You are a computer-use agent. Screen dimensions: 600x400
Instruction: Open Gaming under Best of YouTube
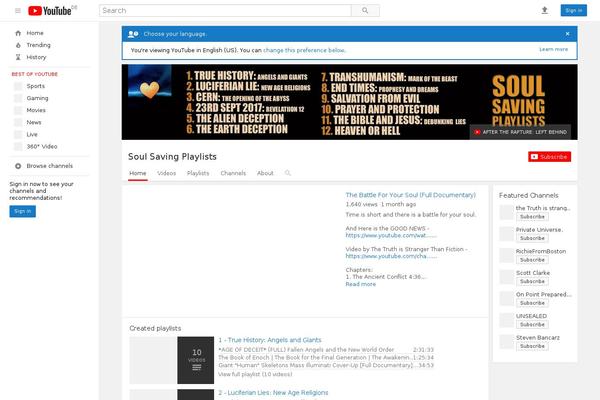(38, 98)
